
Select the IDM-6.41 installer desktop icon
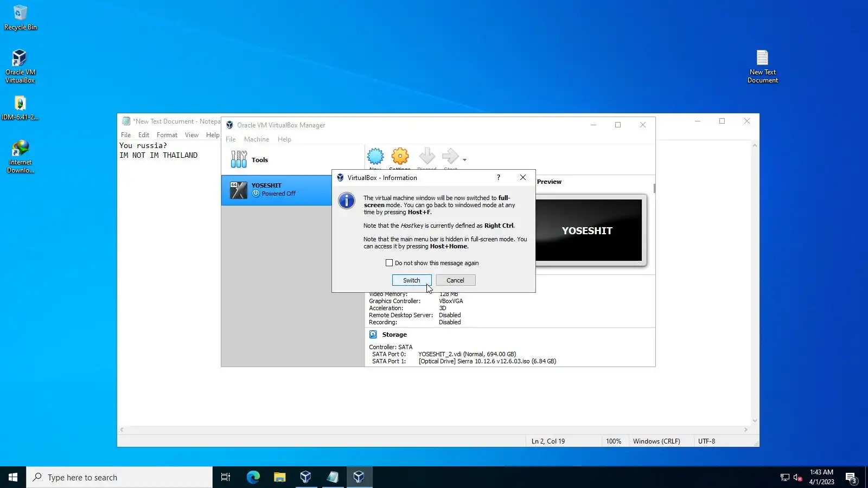(x=20, y=108)
